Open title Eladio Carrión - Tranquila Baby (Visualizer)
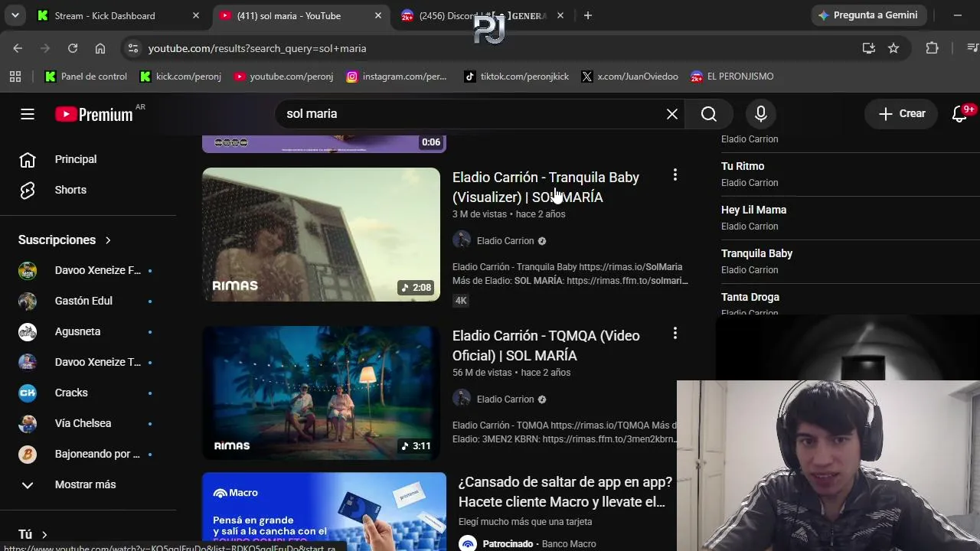 click(546, 187)
